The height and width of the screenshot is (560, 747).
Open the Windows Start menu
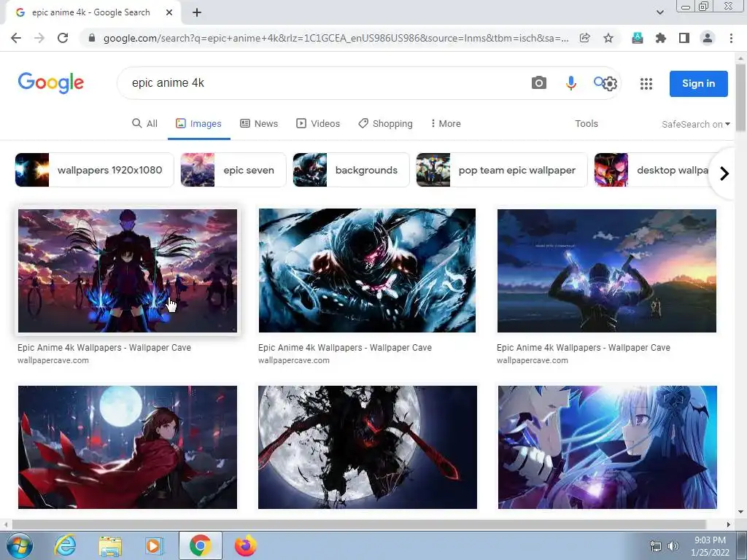pos(20,545)
